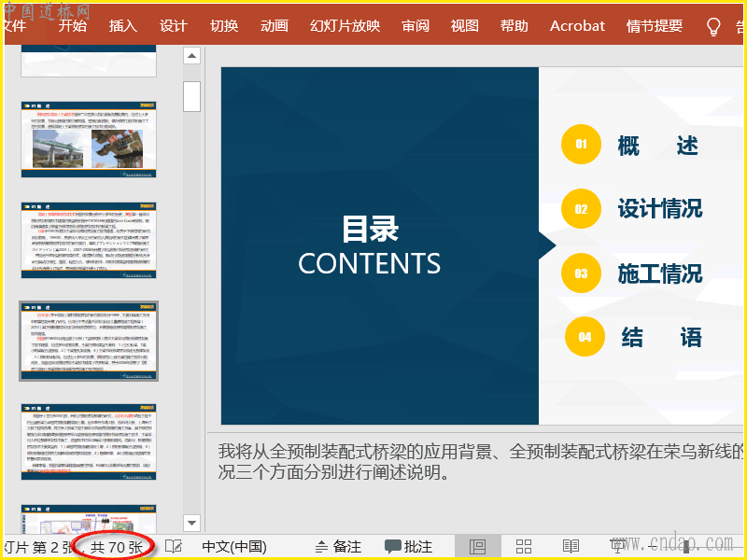
Task: Click the 设计情况 text on slide
Action: point(659,209)
